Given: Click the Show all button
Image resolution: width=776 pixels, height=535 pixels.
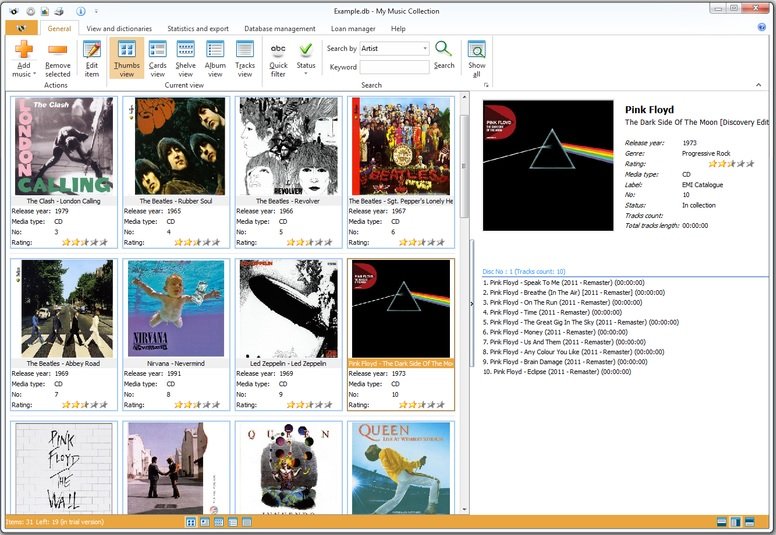Looking at the screenshot, I should click(x=477, y=58).
